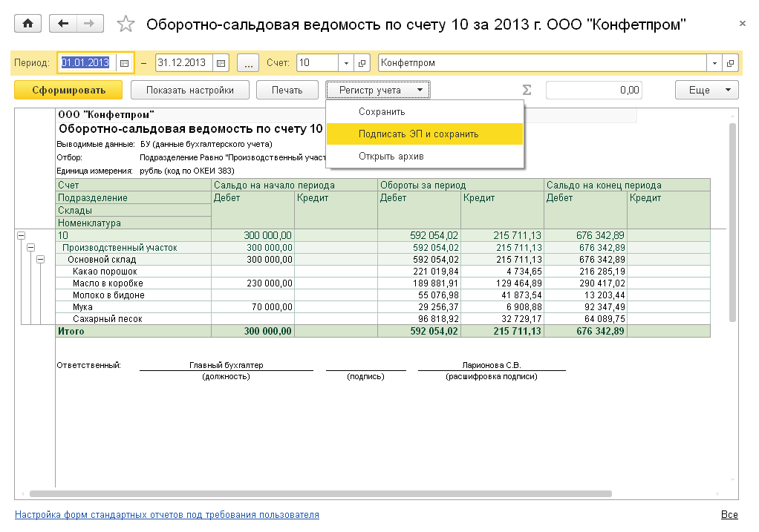Collapse account 10 group row
Viewport: 759px width, 532px height.
[x=22, y=235]
